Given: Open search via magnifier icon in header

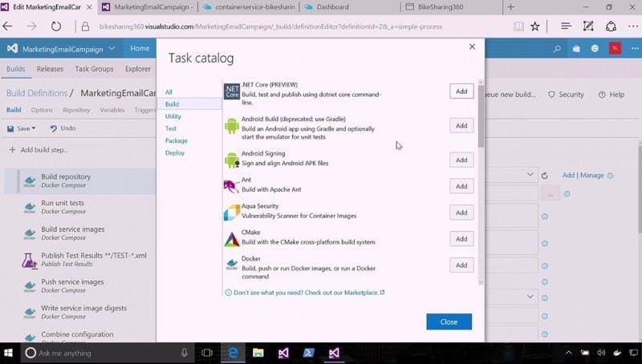Looking at the screenshot, I should 557,49.
